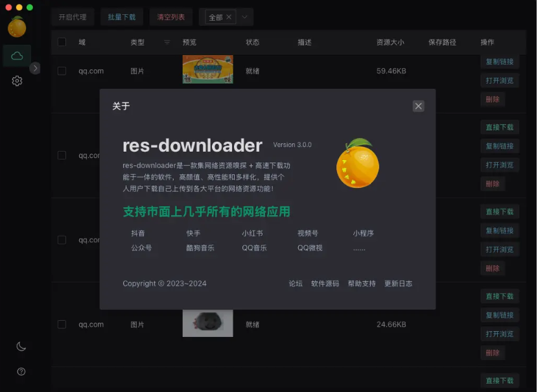Screen dimensions: 538x392
Task: Open the 论坛 link in about dialog
Action: (296, 284)
